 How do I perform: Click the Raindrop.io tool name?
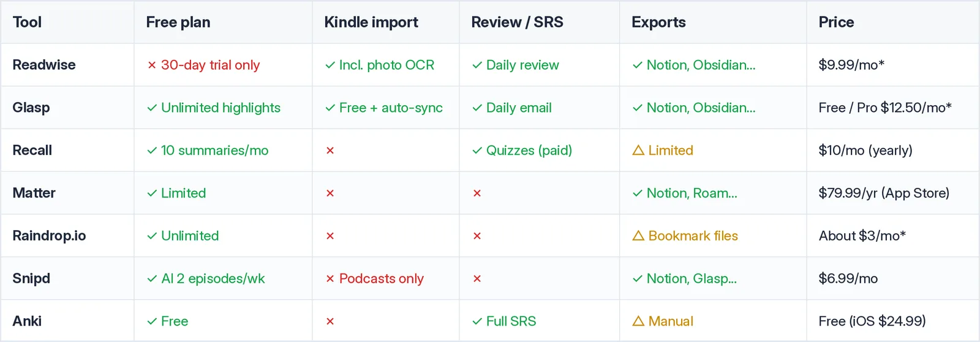pos(49,236)
